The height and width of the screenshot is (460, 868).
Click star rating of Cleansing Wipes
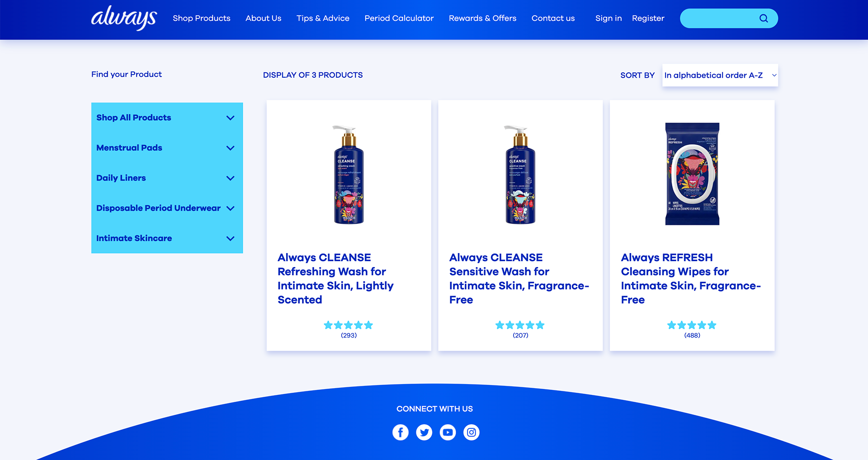pyautogui.click(x=692, y=325)
